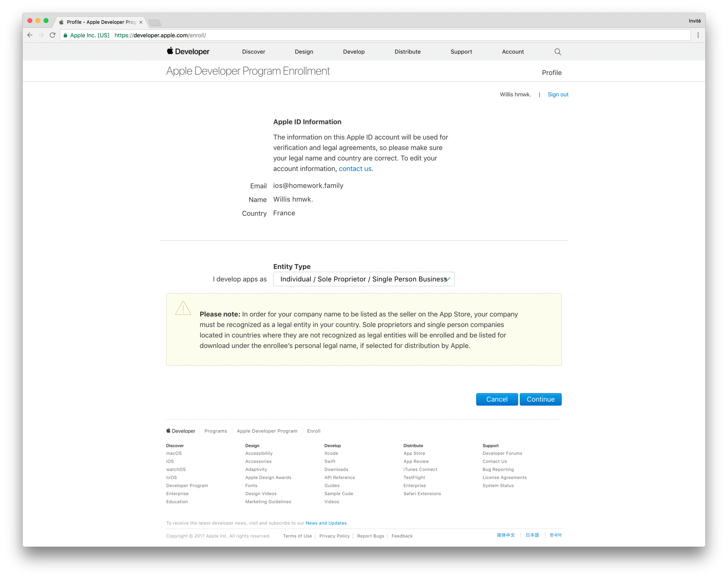Open the Bug Reporting footer link
Screen dimensions: 728x579
[x=498, y=470]
